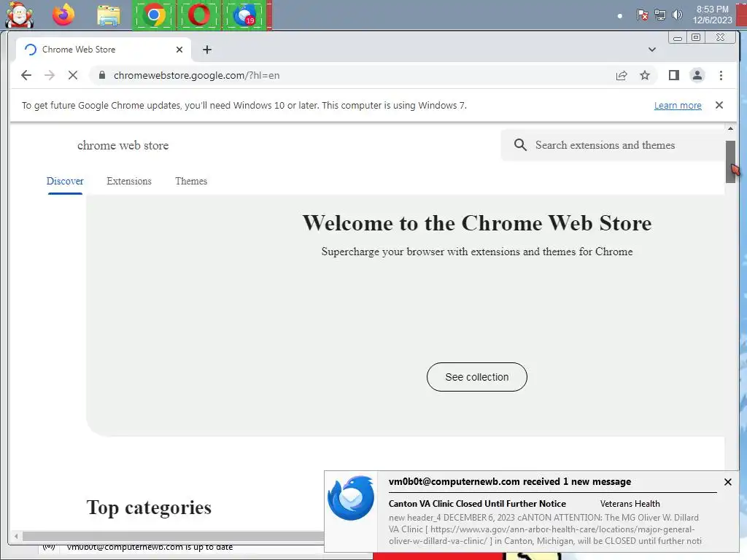Open Thunderbird taskbar icon with 19 badge
The image size is (747, 560).
[244, 15]
